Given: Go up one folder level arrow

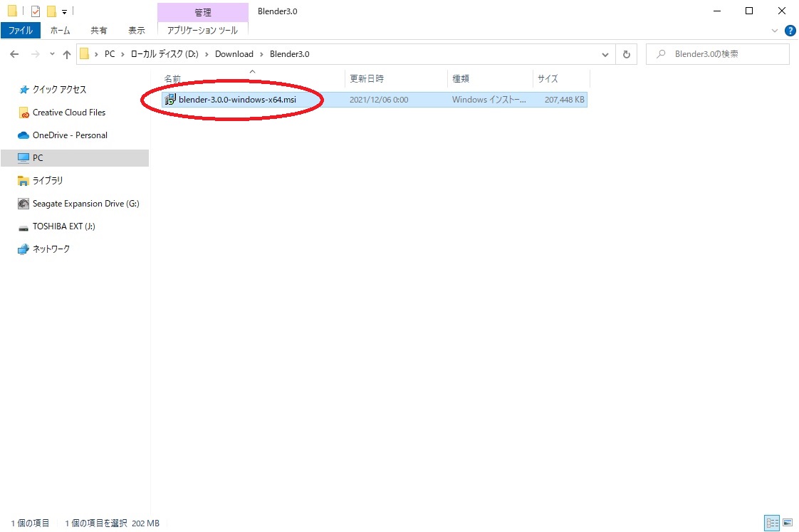Looking at the screenshot, I should click(67, 55).
